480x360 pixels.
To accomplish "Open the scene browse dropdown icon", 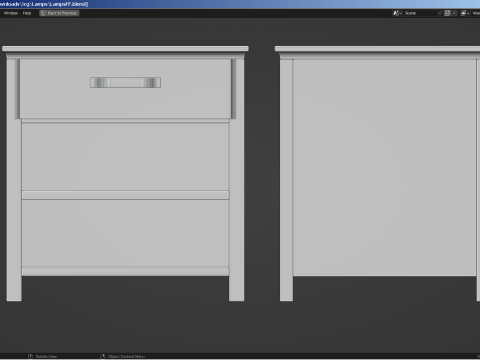I will click(x=397, y=13).
